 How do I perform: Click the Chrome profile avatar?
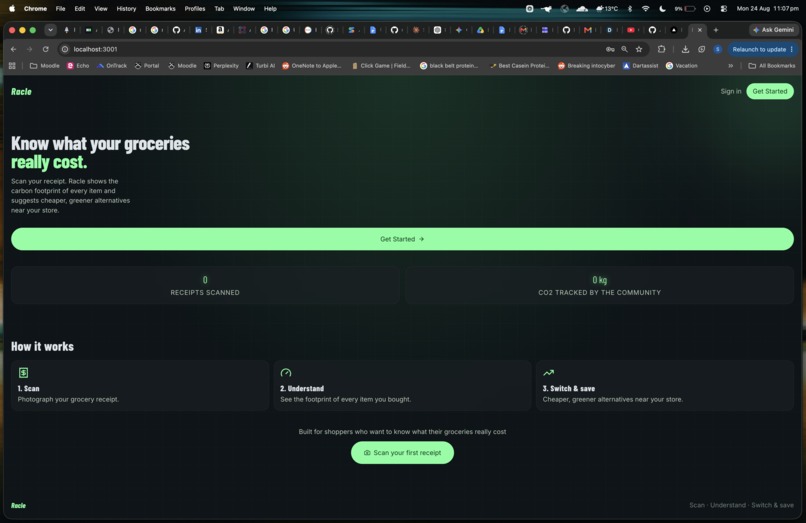pos(718,49)
